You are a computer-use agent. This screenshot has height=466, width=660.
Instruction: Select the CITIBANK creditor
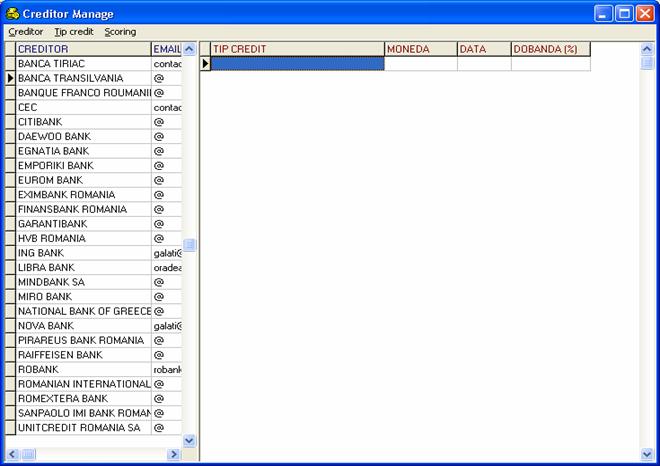(83, 122)
